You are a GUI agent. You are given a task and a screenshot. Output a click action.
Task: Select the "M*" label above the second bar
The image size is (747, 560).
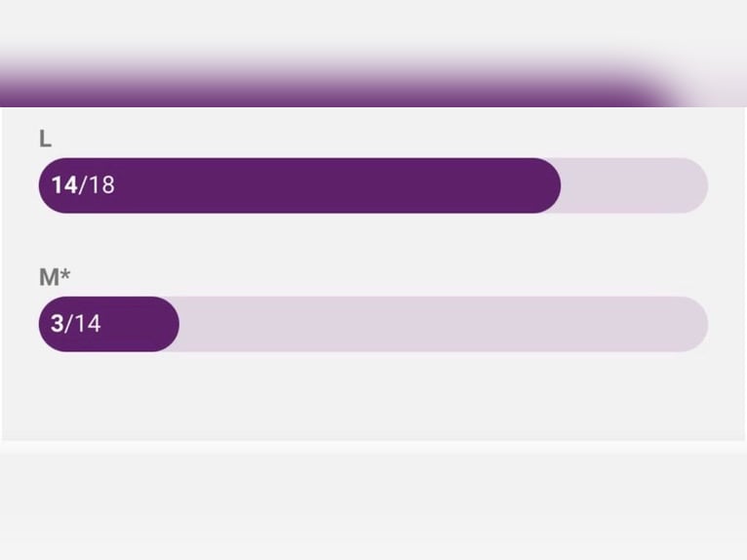coord(55,277)
